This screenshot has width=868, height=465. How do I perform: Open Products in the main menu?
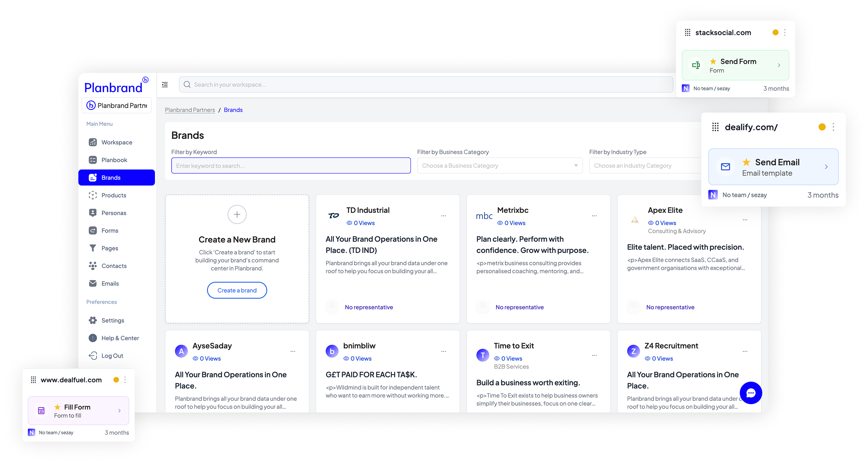(x=114, y=195)
